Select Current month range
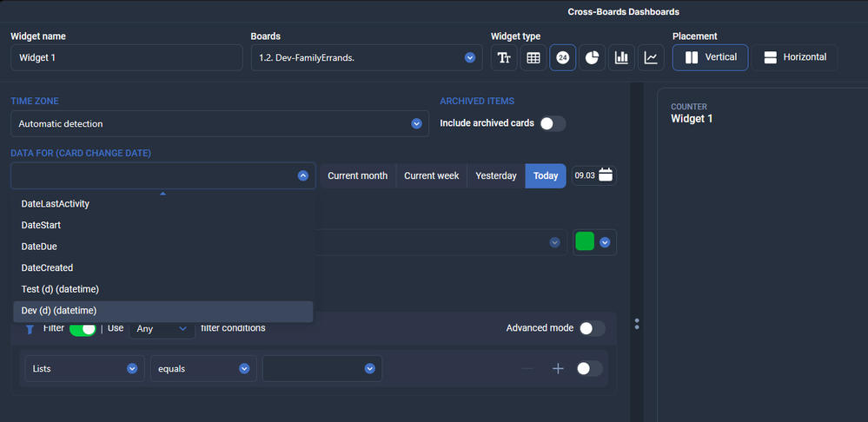The height and width of the screenshot is (422, 868). [358, 176]
